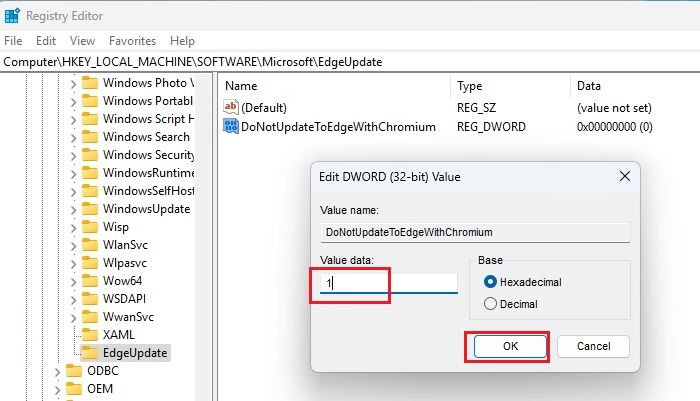Viewport: 700px width, 401px height.
Task: Expand the WindowsSelfHost tree node
Action: tap(73, 192)
